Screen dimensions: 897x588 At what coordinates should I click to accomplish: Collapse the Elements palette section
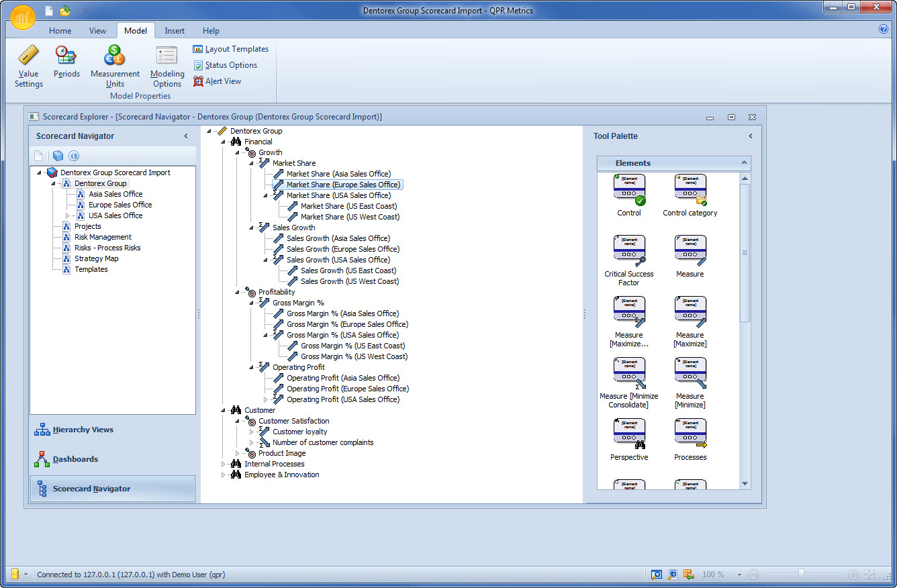744,163
